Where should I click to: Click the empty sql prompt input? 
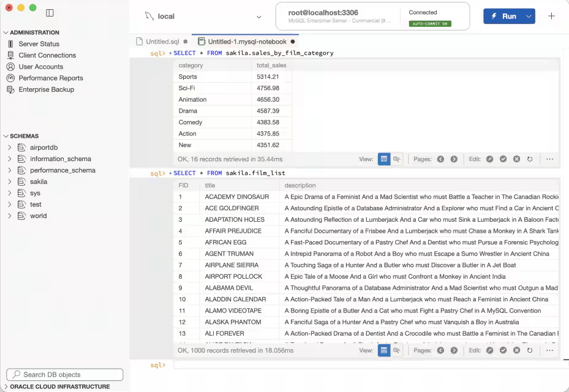(366, 365)
